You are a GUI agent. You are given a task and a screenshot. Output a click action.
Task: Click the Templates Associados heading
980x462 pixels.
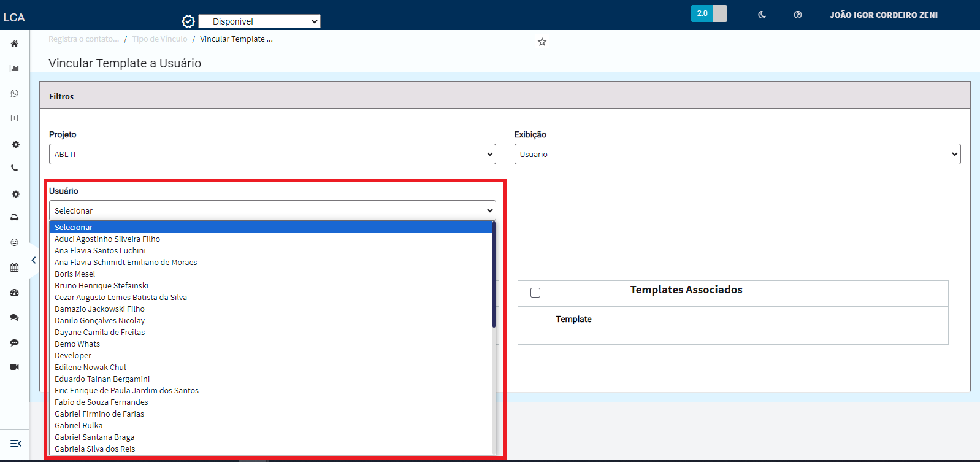(x=686, y=290)
